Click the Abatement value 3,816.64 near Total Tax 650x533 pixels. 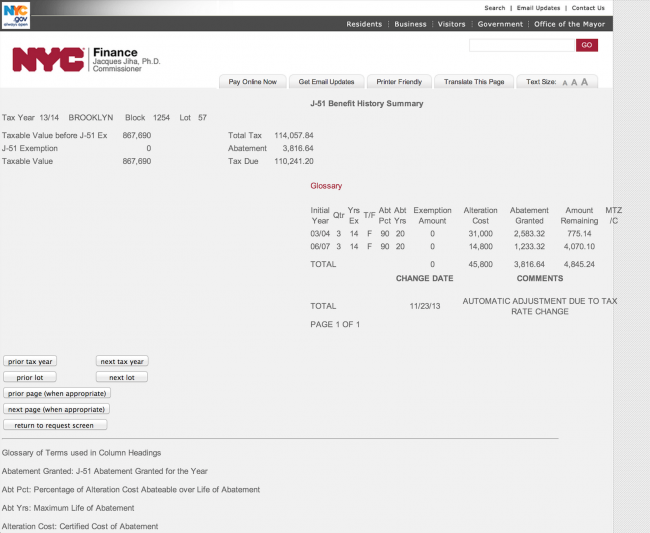tap(298, 148)
